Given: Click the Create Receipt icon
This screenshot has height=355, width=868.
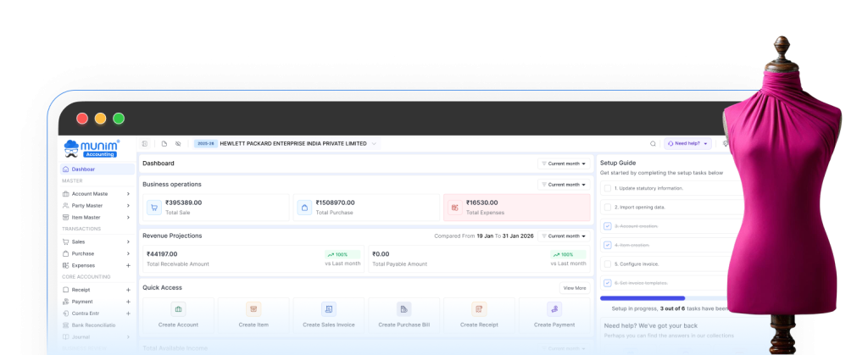Looking at the screenshot, I should tap(480, 309).
